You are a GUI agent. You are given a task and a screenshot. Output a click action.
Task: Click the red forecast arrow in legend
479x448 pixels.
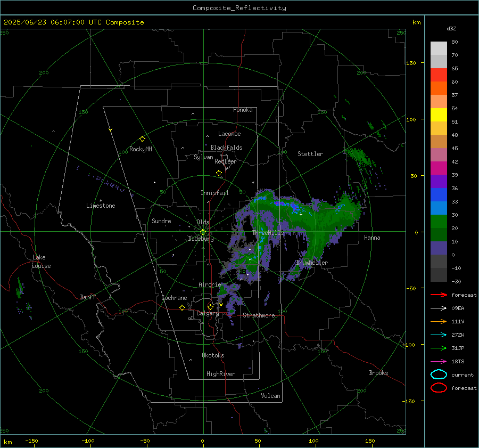[439, 295]
